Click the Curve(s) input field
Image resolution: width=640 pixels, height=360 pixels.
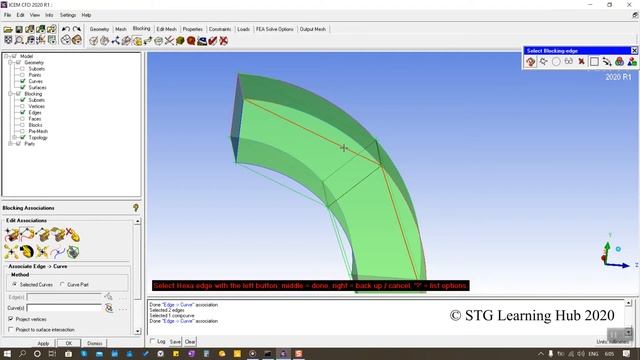pyautogui.click(x=64, y=308)
